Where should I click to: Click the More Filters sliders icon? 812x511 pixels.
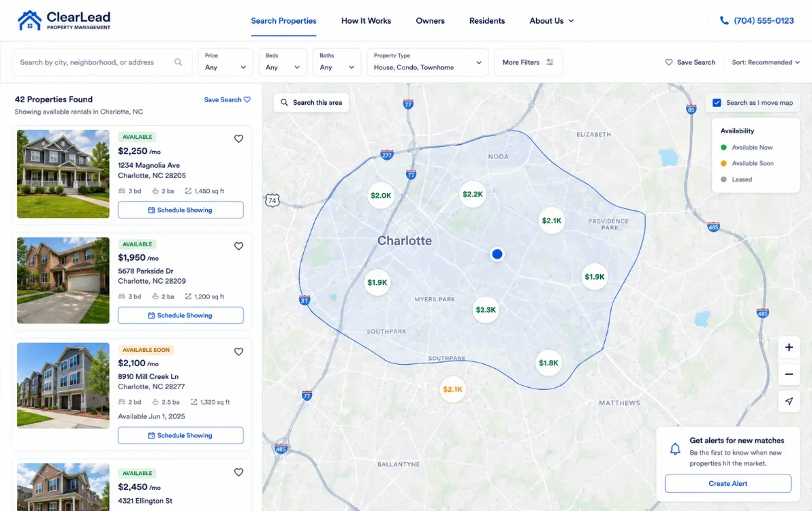click(550, 62)
